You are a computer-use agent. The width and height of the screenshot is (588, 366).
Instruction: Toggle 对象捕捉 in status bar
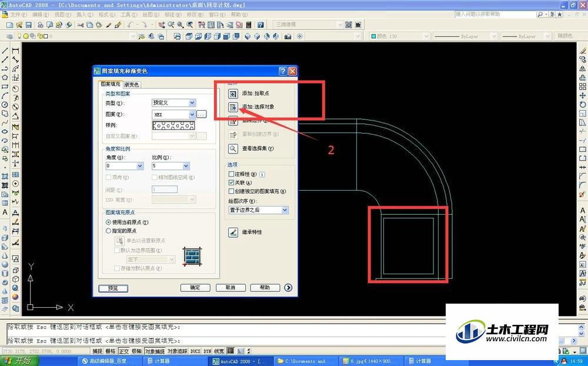(155, 351)
